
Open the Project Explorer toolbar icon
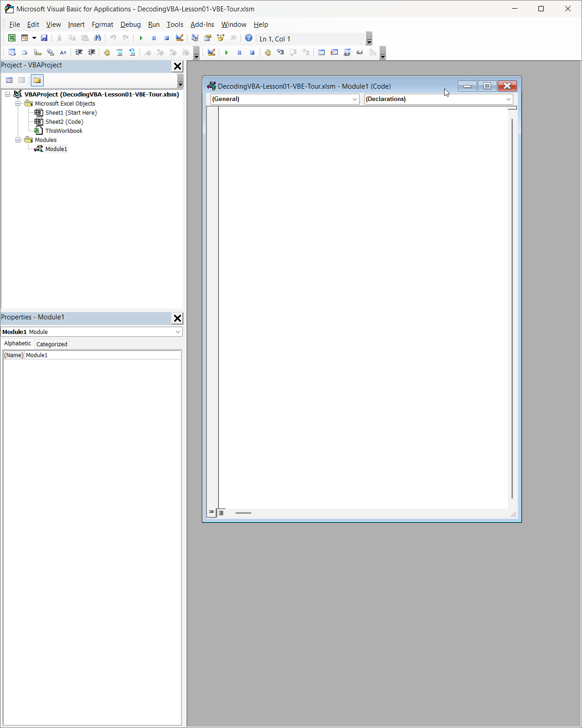[x=195, y=38]
